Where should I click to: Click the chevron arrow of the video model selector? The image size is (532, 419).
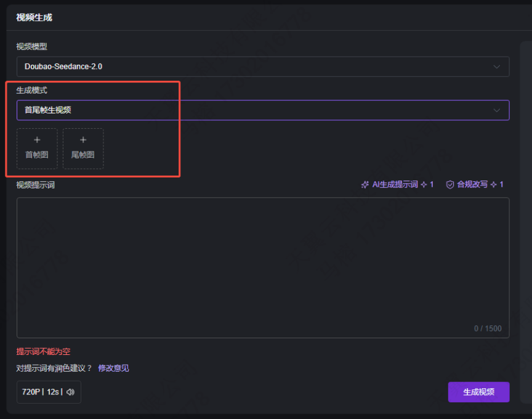(x=497, y=67)
